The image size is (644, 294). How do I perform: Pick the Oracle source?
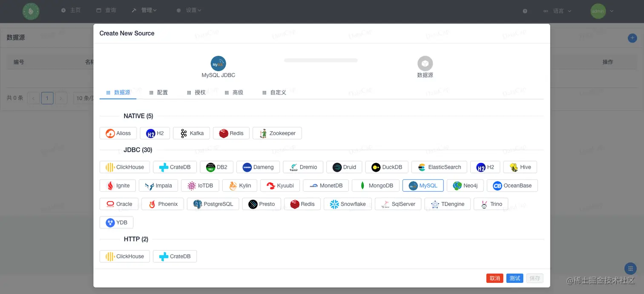pos(119,204)
